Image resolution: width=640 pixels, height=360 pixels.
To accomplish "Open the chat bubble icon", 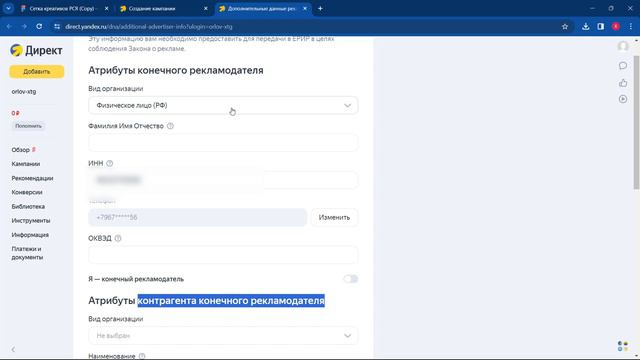I will (623, 65).
